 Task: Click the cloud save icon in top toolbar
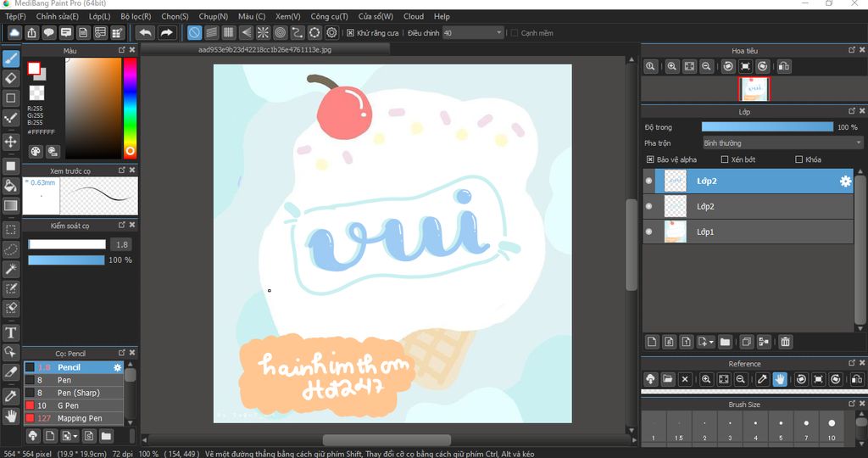click(x=14, y=33)
